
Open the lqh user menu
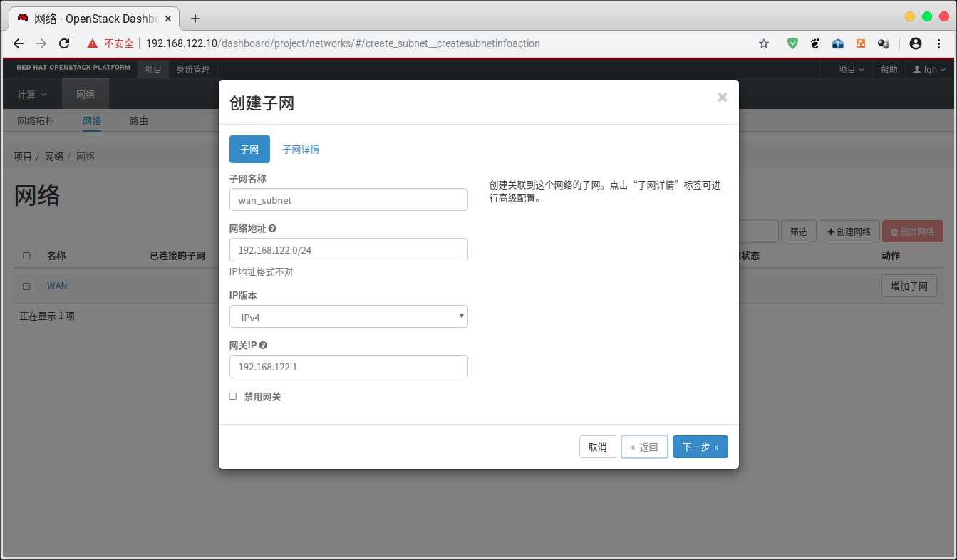[x=929, y=69]
